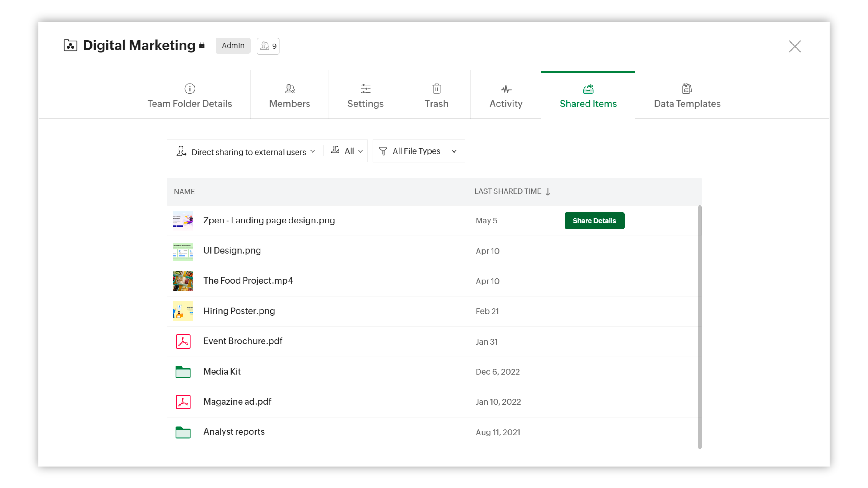
Task: Switch to the Members tab
Action: pos(289,96)
